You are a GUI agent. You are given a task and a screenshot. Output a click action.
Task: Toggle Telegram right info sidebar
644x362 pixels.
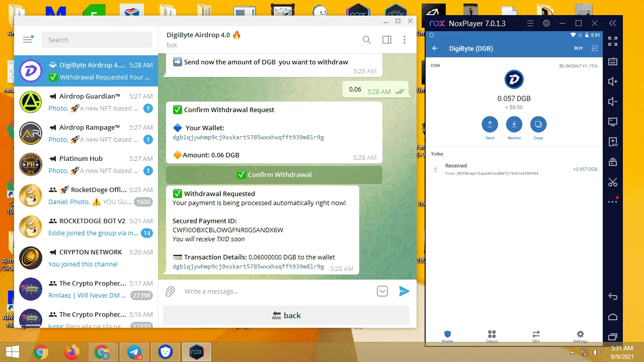[x=387, y=40]
